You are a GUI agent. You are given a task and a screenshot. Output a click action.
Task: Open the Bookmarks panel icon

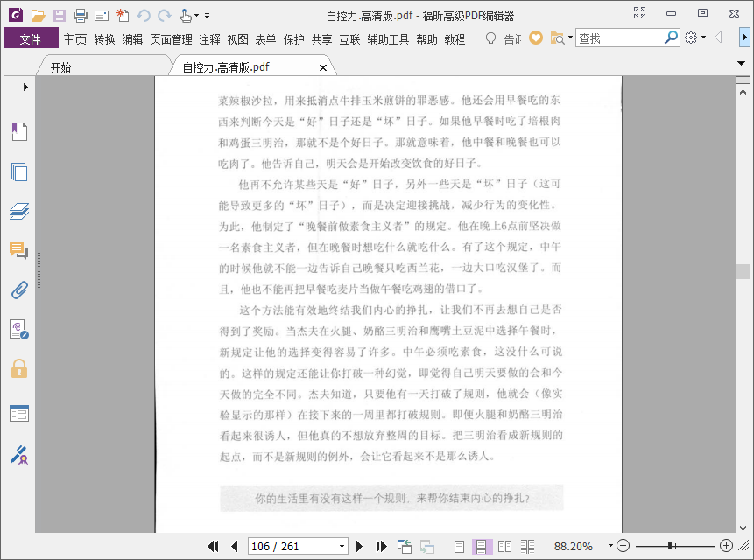pos(19,131)
